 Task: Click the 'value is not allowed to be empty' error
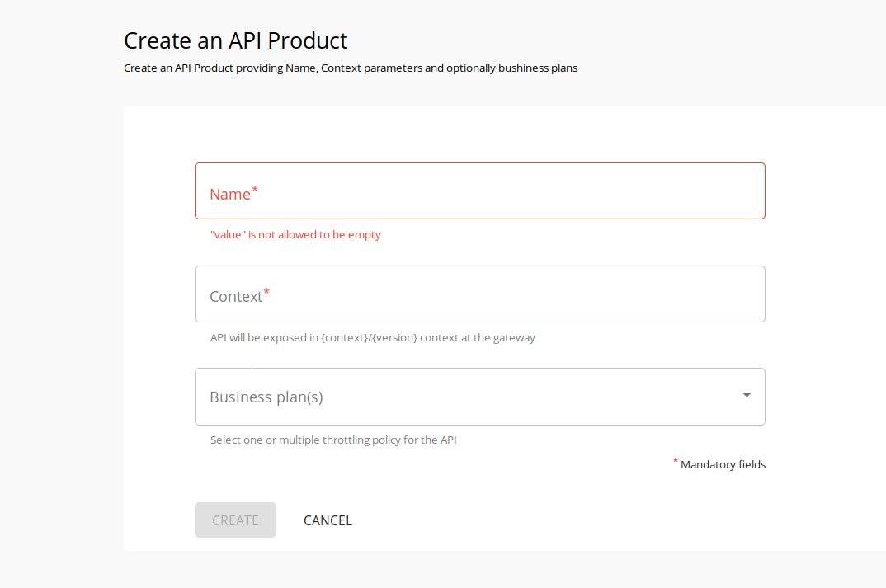pos(295,234)
